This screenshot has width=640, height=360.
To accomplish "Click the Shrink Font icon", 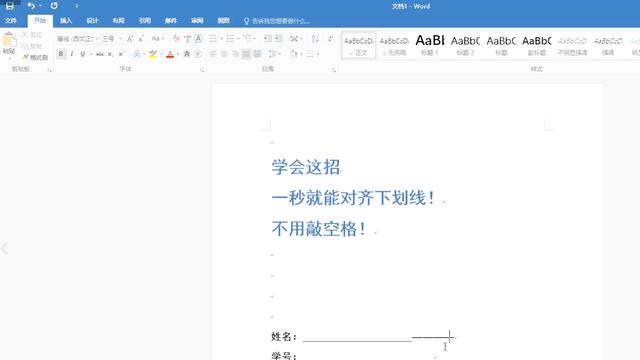I will pos(141,39).
